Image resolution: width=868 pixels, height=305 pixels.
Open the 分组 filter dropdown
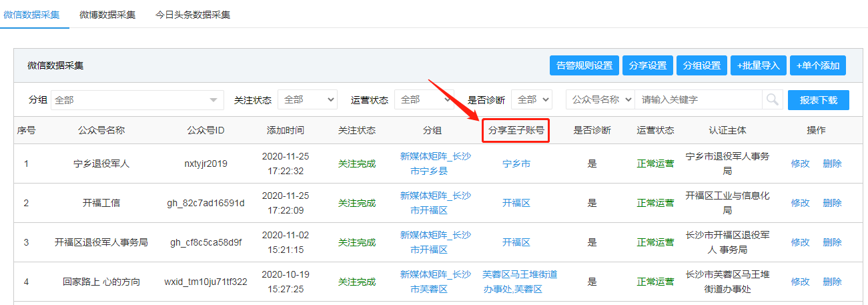coord(137,99)
